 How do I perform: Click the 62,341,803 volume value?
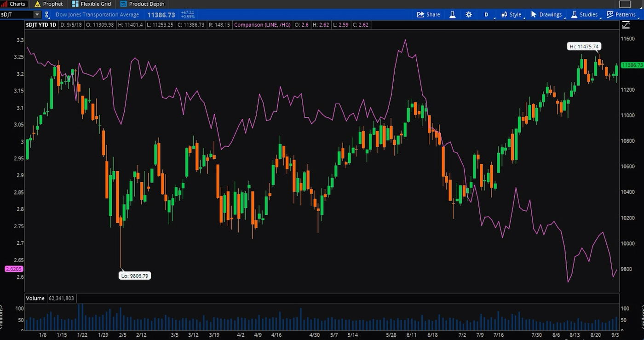tap(61, 298)
